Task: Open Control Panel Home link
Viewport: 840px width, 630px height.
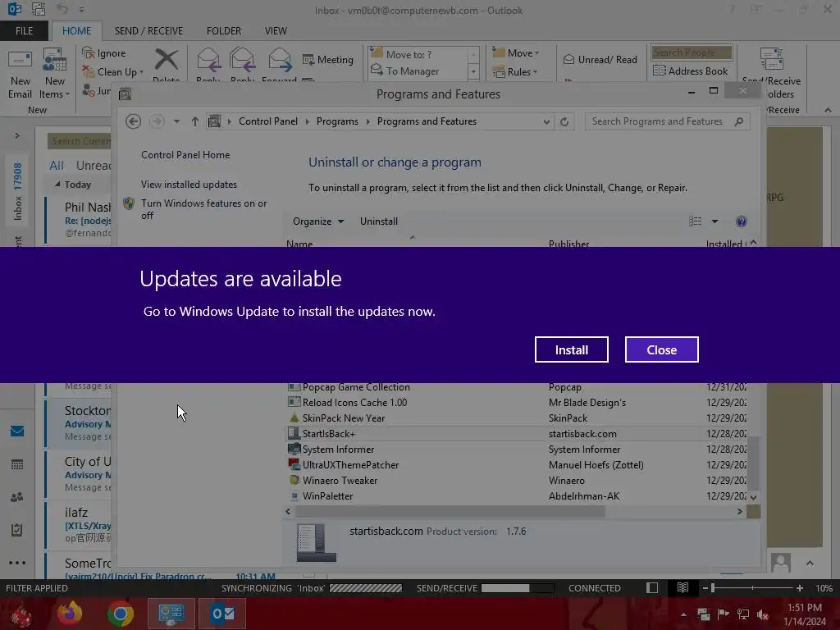Action: point(185,155)
